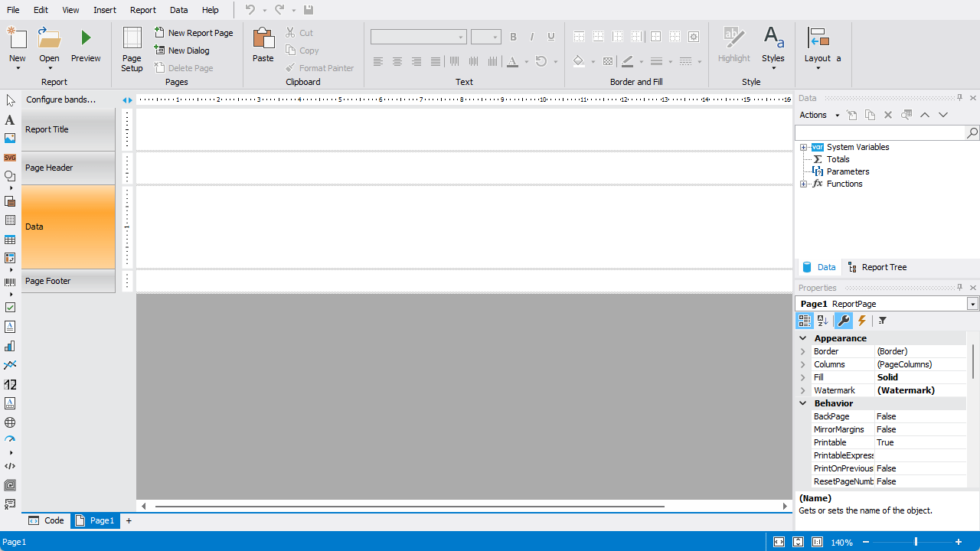This screenshot has height=551, width=980.
Task: Toggle underline formatting
Action: (x=551, y=37)
